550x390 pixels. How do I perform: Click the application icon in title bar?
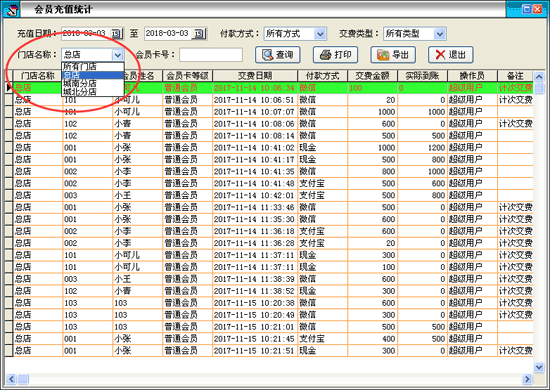[x=11, y=9]
